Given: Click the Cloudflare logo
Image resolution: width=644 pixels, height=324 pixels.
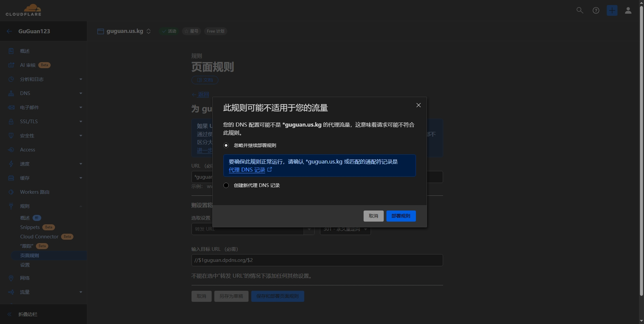Looking at the screenshot, I should point(23,10).
